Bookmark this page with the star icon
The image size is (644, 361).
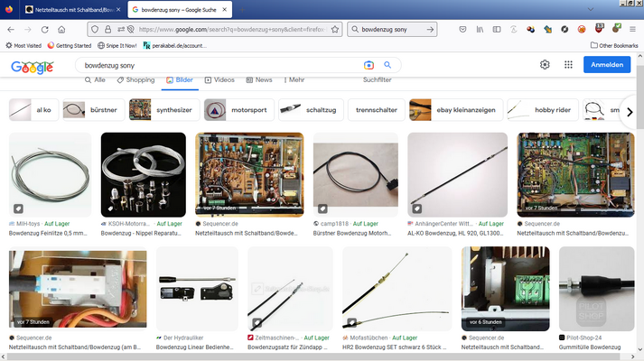(335, 30)
